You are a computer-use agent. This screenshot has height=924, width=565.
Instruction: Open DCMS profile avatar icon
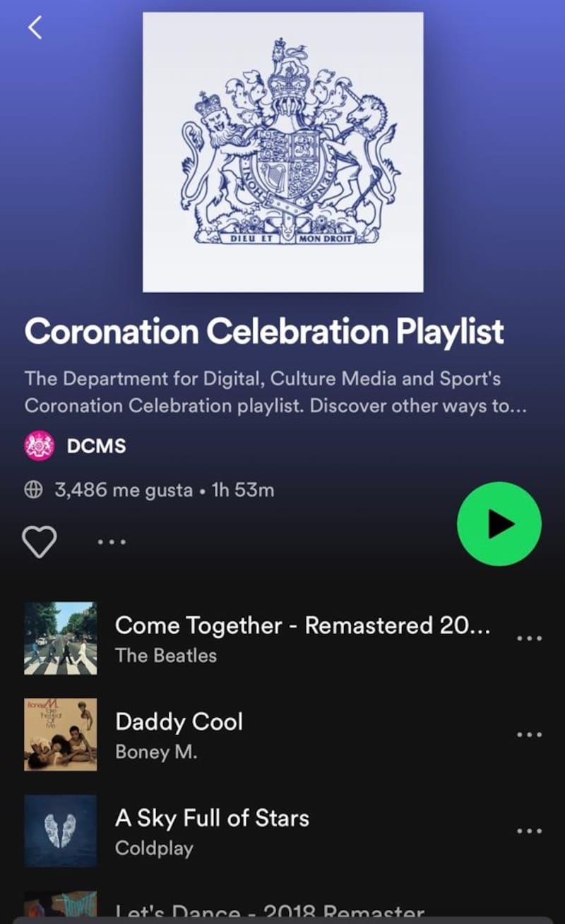click(40, 445)
